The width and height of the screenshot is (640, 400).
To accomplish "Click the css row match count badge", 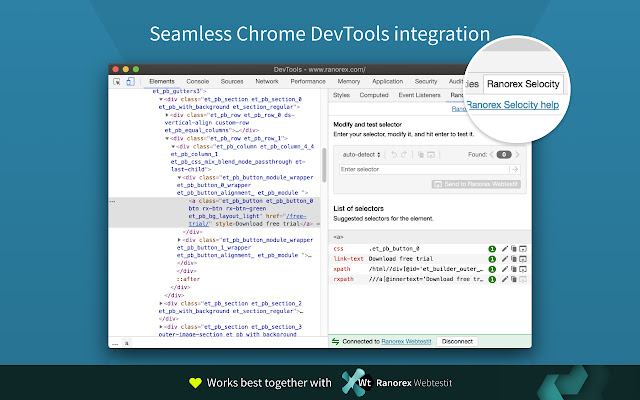I will click(x=492, y=249).
